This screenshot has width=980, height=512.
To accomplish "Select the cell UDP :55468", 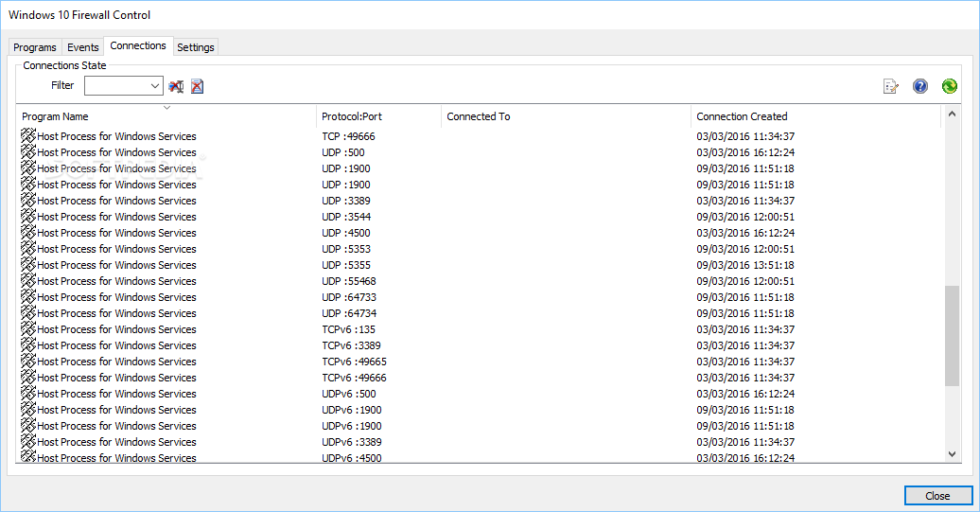I will pos(349,281).
